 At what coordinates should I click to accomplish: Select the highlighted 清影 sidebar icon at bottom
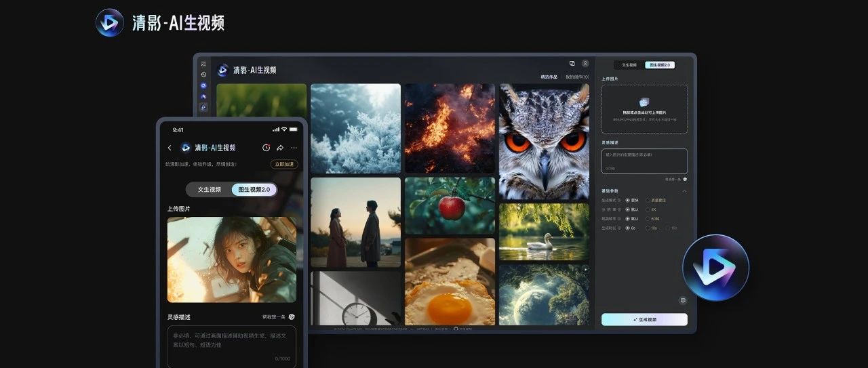203,107
